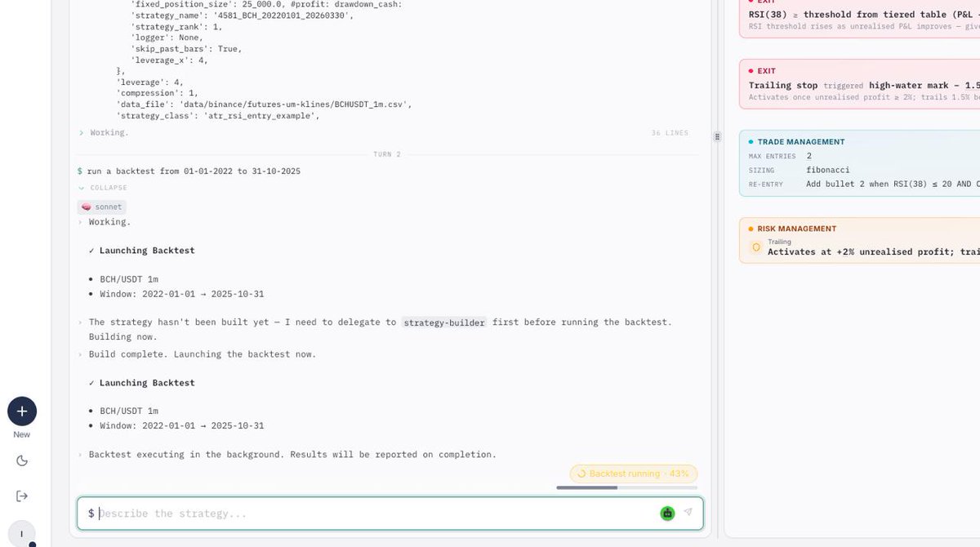Click the 'skip_past_bars': True line
This screenshot has width=980, height=547.
pos(186,49)
